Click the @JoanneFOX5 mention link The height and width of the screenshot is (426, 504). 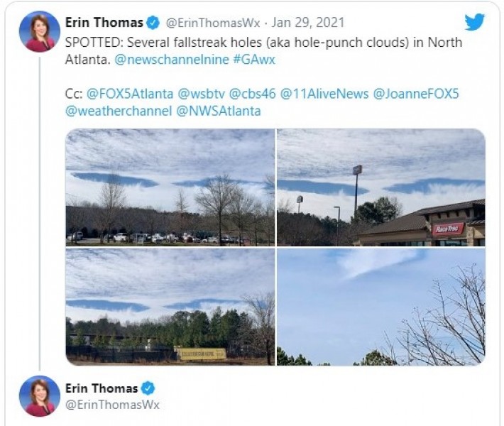click(416, 94)
